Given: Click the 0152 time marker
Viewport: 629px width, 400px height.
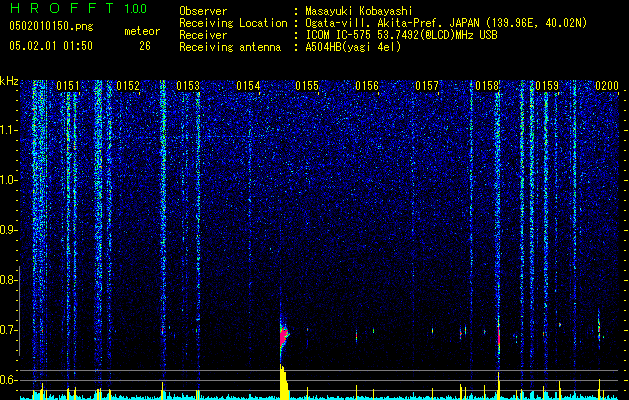Looking at the screenshot, I should point(128,86).
